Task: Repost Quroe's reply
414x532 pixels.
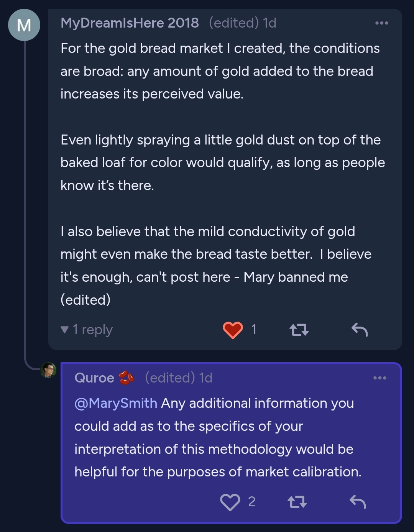Action: [x=297, y=502]
